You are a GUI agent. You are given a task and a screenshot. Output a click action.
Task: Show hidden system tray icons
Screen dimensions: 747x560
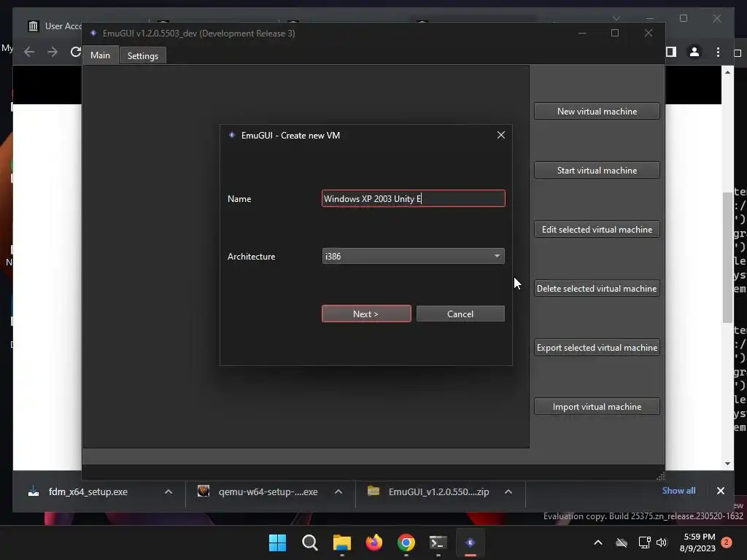tap(598, 542)
